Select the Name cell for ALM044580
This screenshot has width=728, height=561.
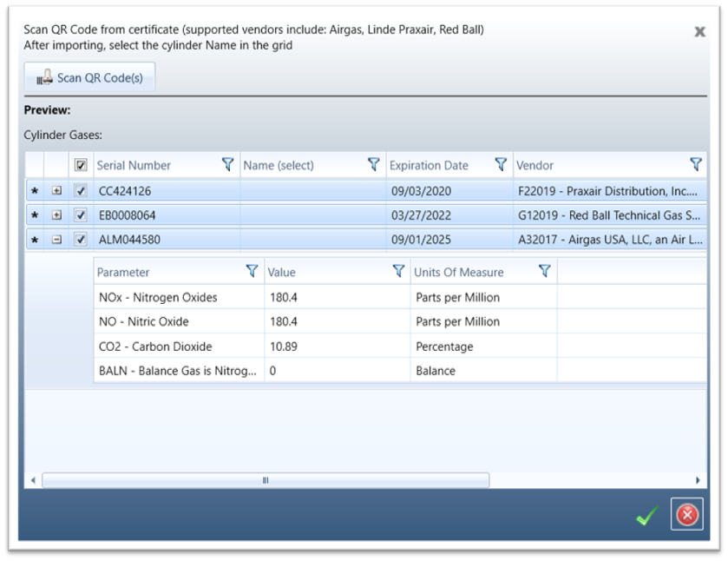pyautogui.click(x=313, y=240)
